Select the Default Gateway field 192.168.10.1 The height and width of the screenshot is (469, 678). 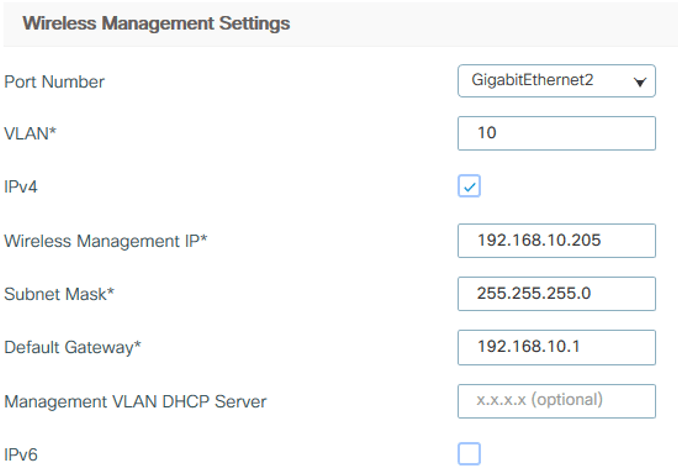click(x=556, y=347)
